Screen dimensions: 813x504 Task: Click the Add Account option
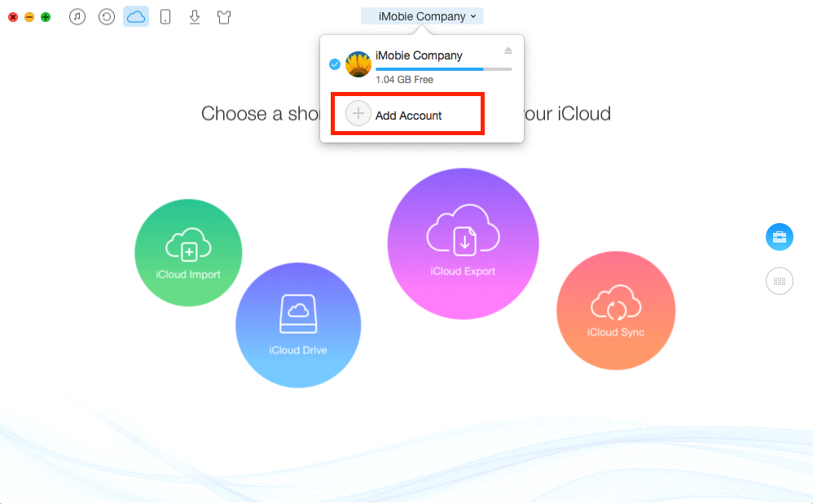pyautogui.click(x=407, y=114)
